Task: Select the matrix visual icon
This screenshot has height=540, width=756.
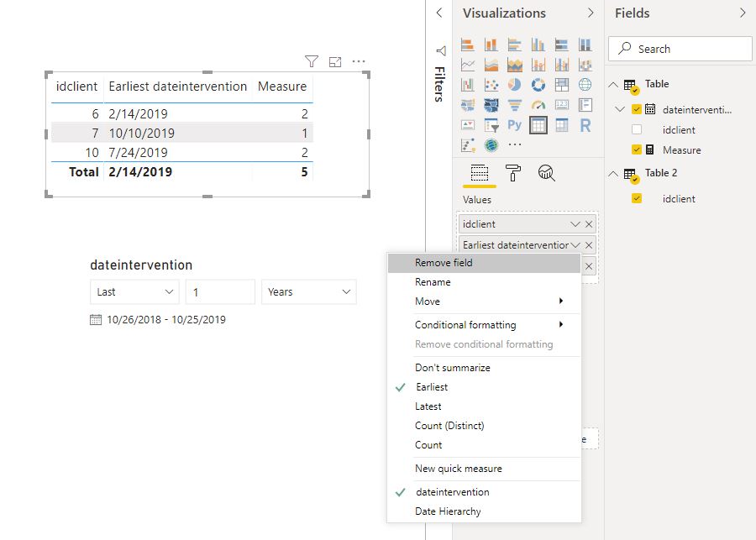Action: [x=562, y=125]
